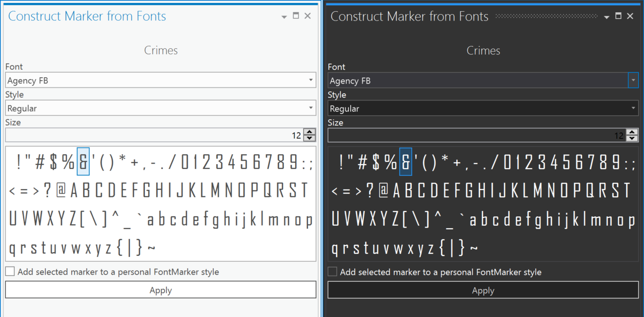
Task: Click the panel options chevron on the dark panel
Action: click(606, 16)
